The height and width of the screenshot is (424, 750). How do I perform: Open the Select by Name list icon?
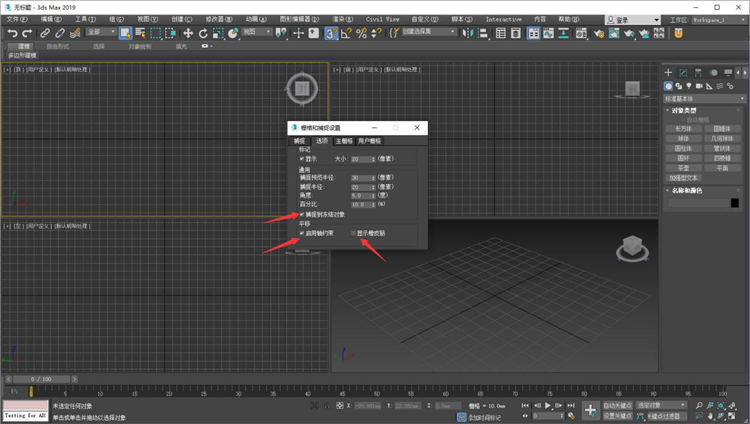(140, 33)
